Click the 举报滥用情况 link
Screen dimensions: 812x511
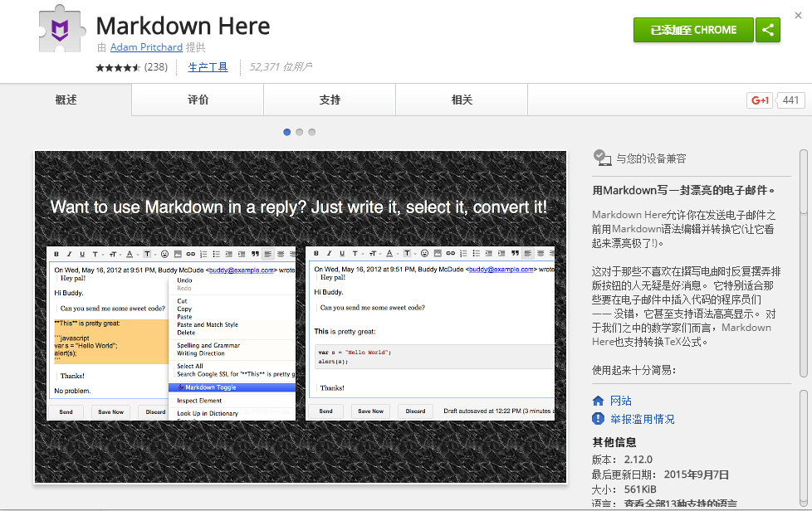click(x=642, y=419)
